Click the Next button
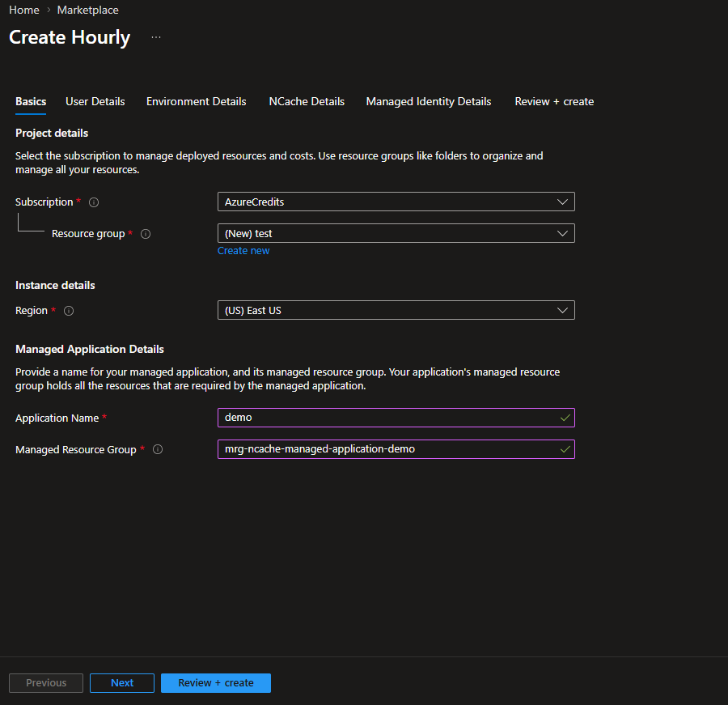Screen dimensions: 728x705 point(122,682)
